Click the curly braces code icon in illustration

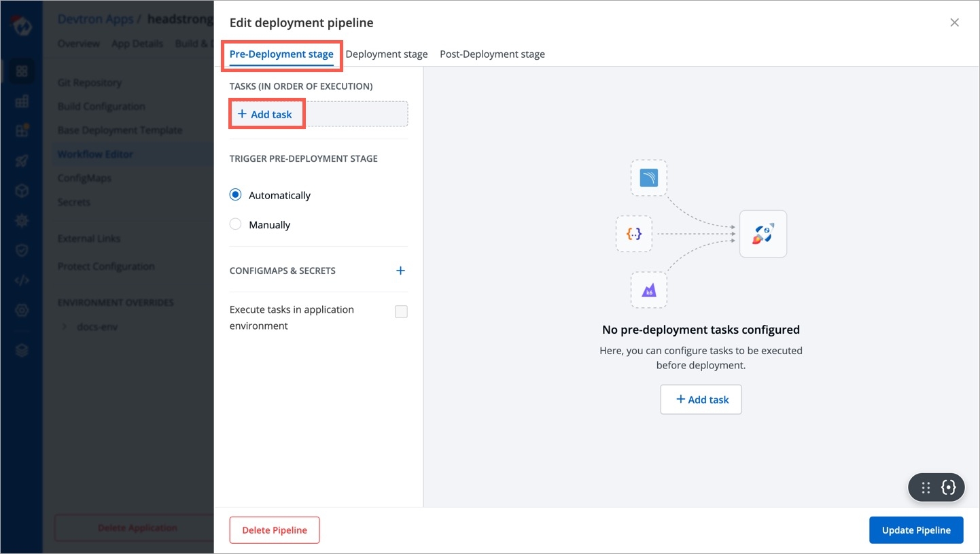pos(633,234)
